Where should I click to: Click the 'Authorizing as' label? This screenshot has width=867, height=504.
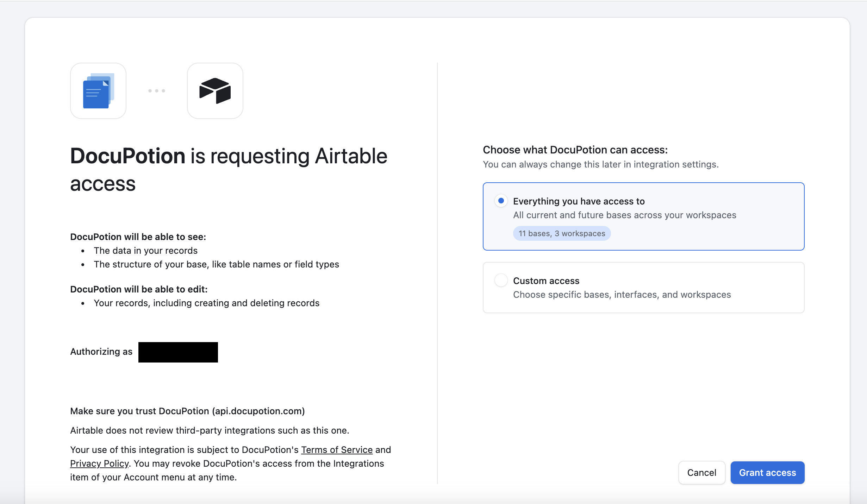(x=101, y=352)
